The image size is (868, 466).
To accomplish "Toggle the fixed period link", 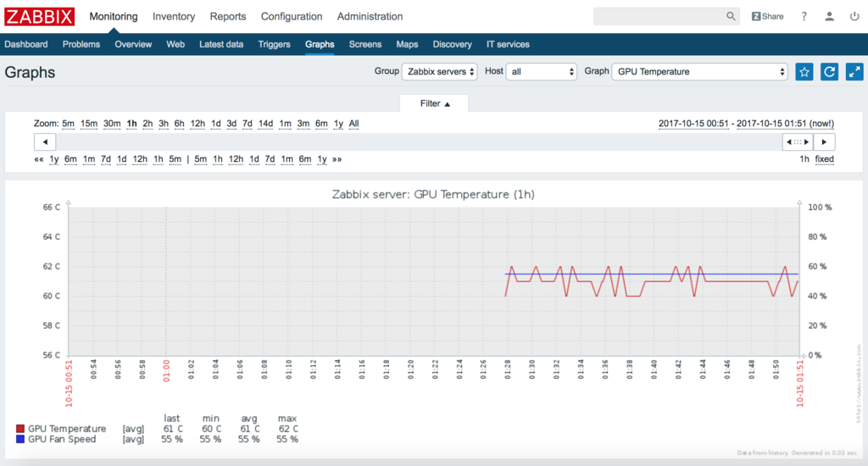I will point(824,159).
